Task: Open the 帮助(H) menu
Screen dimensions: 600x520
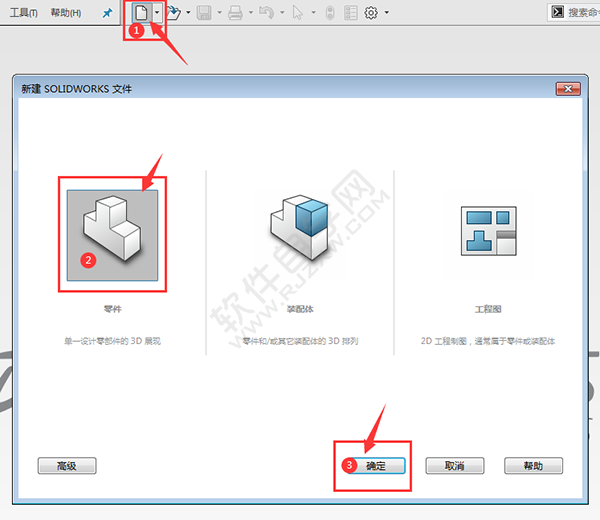Action: [x=66, y=13]
